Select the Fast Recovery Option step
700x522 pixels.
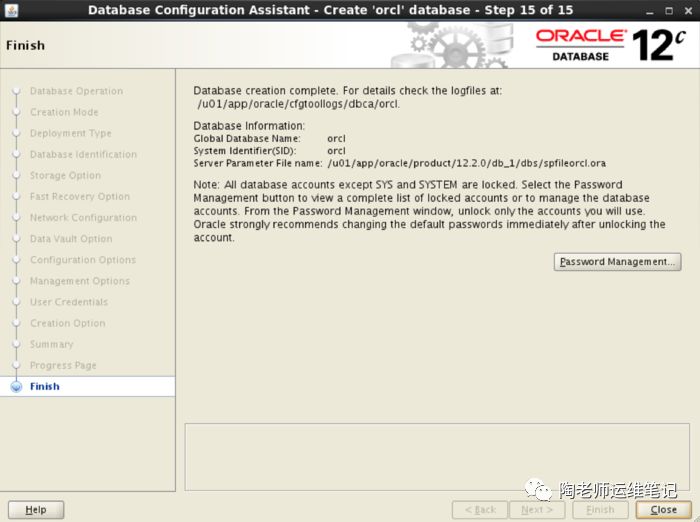click(80, 196)
